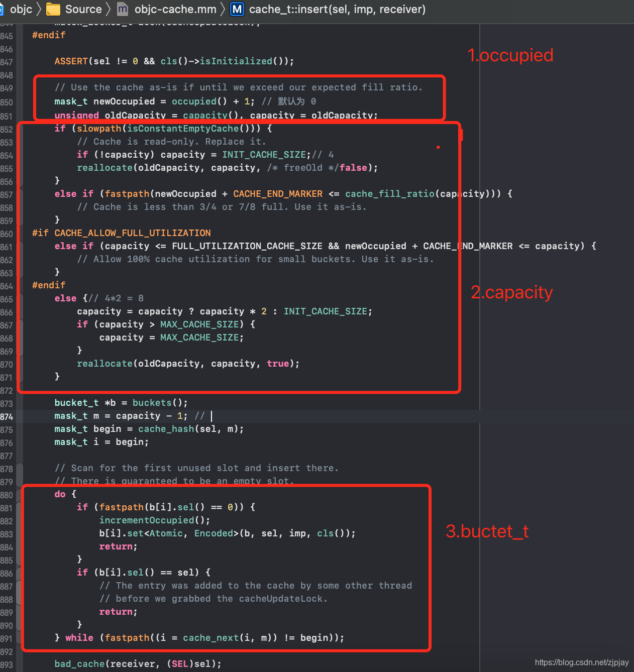Click line number 880 in the gutter
The width and height of the screenshot is (634, 672).
coord(7,495)
